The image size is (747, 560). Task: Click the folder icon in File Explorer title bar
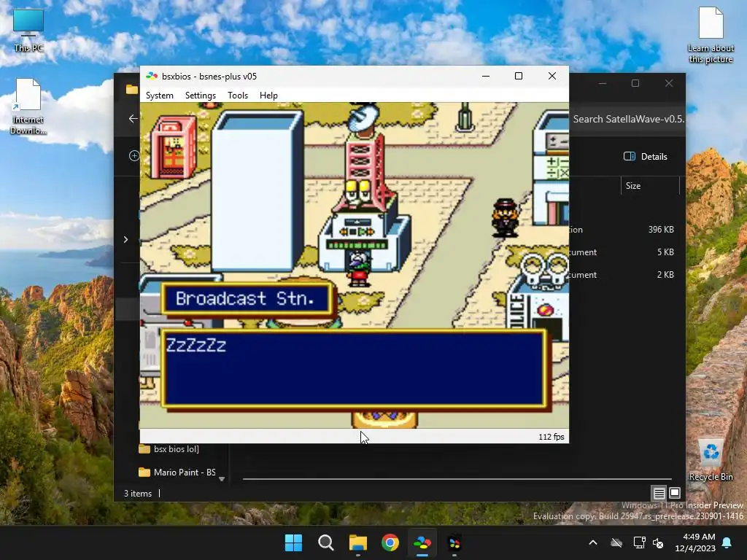point(132,89)
